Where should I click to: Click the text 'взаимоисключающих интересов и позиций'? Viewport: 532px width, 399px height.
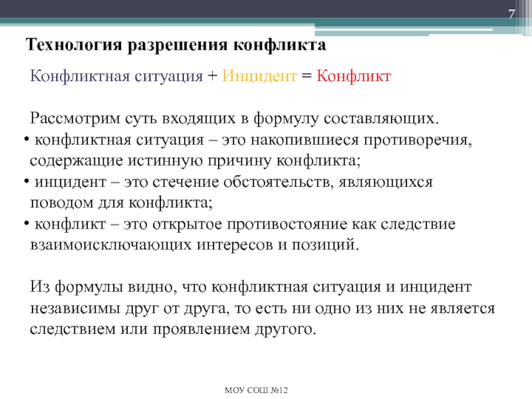195,243
